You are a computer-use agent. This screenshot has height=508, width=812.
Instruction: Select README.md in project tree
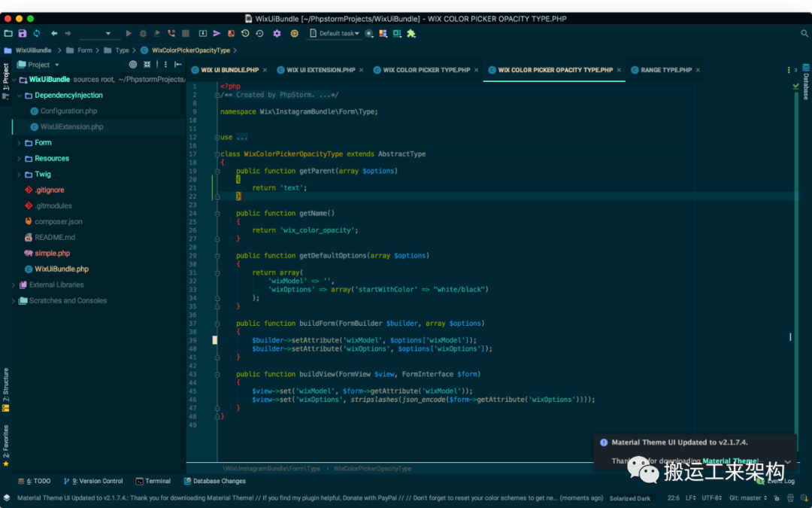(55, 237)
